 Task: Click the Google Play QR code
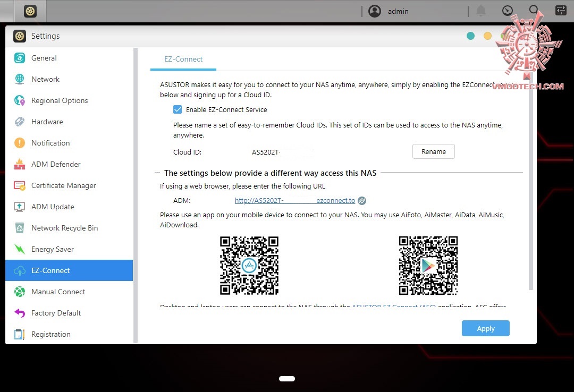point(428,266)
